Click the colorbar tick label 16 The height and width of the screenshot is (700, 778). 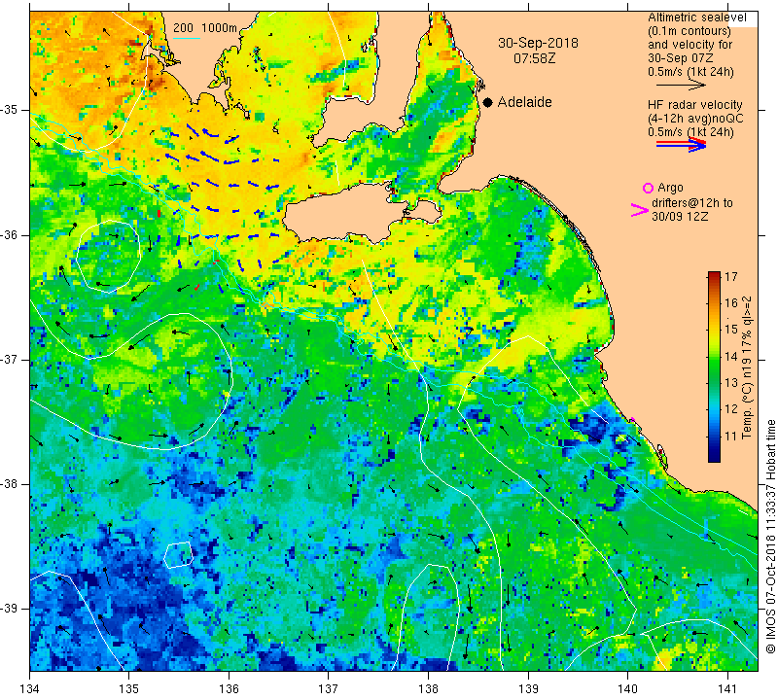[731, 303]
